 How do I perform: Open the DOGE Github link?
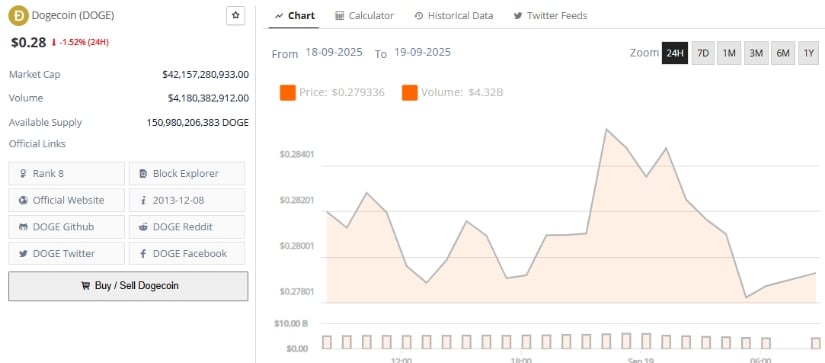point(66,227)
